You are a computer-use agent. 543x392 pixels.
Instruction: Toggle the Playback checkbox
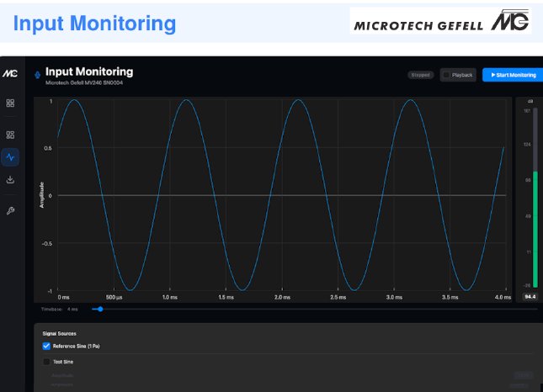[x=447, y=75]
